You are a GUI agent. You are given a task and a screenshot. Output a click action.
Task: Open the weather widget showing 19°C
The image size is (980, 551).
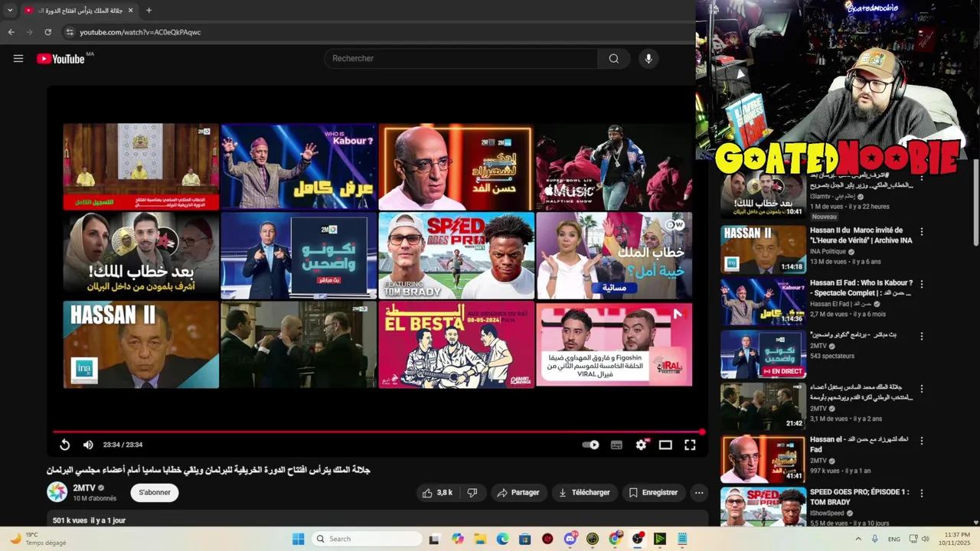coord(38,539)
